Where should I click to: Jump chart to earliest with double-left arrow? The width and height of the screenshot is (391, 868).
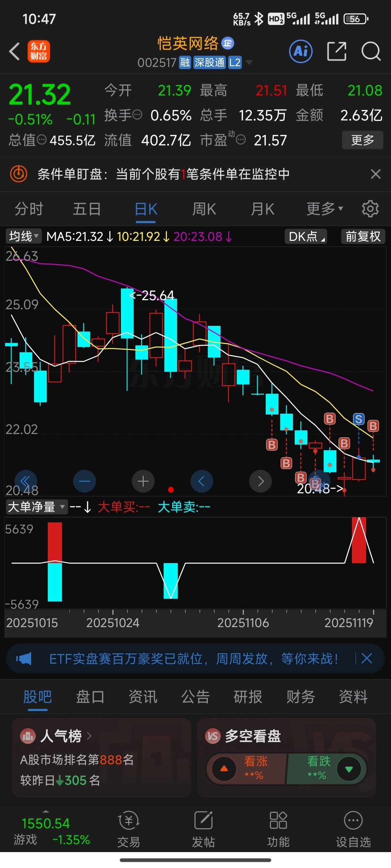25,481
